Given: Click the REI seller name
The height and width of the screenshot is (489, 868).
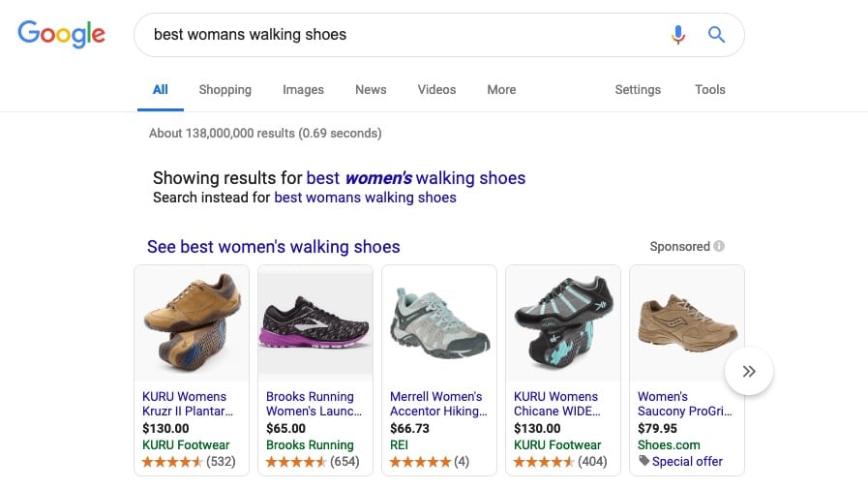Looking at the screenshot, I should pos(399,444).
